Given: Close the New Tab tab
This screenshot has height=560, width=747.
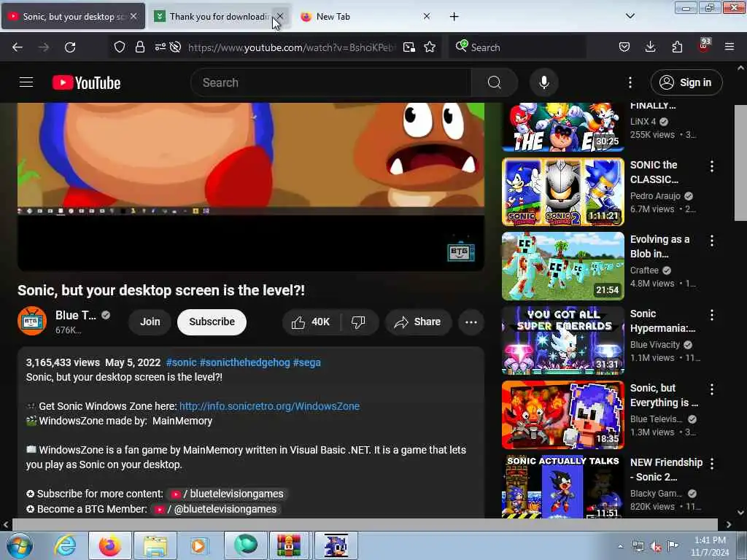Looking at the screenshot, I should [x=426, y=16].
